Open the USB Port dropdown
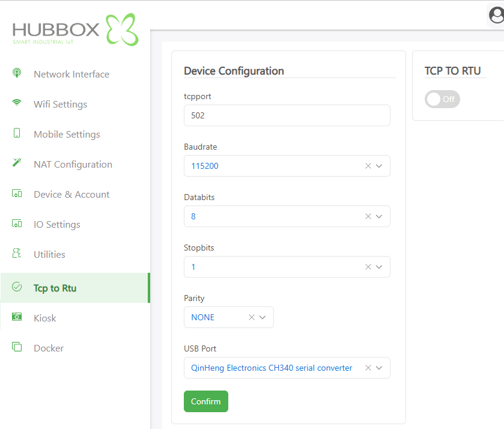 click(379, 367)
